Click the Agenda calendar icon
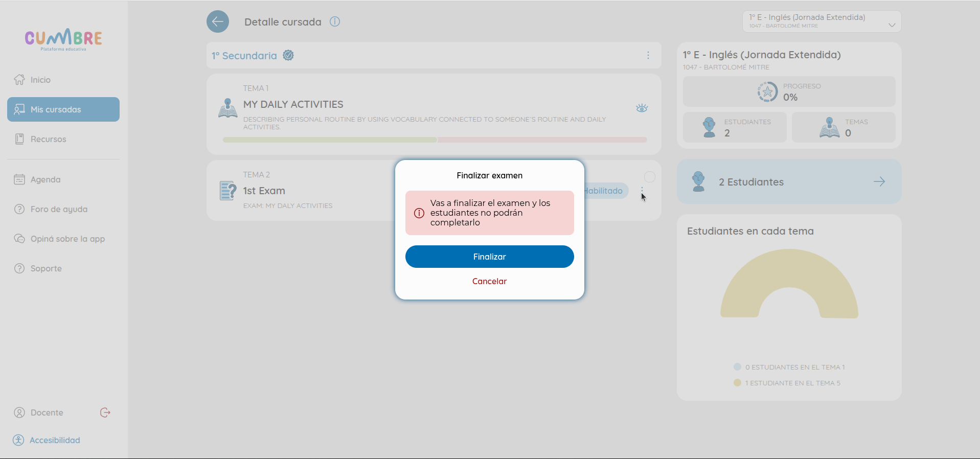The width and height of the screenshot is (980, 459). pos(19,179)
